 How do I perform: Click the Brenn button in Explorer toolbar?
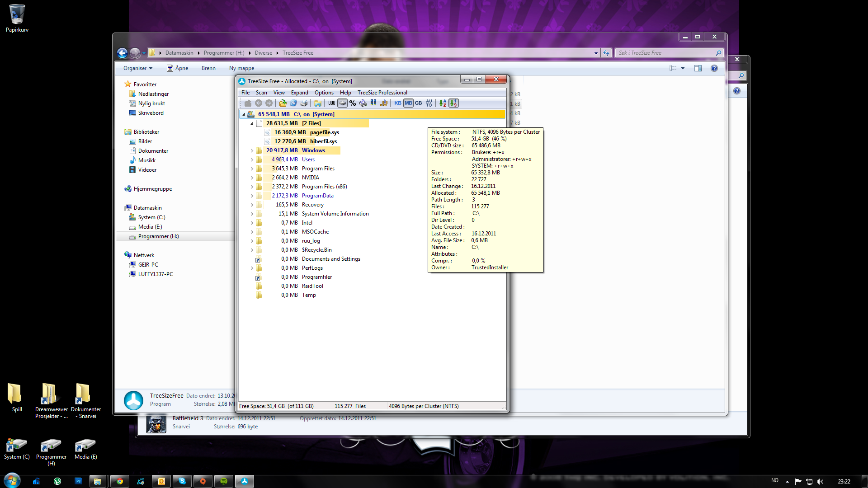coord(208,68)
